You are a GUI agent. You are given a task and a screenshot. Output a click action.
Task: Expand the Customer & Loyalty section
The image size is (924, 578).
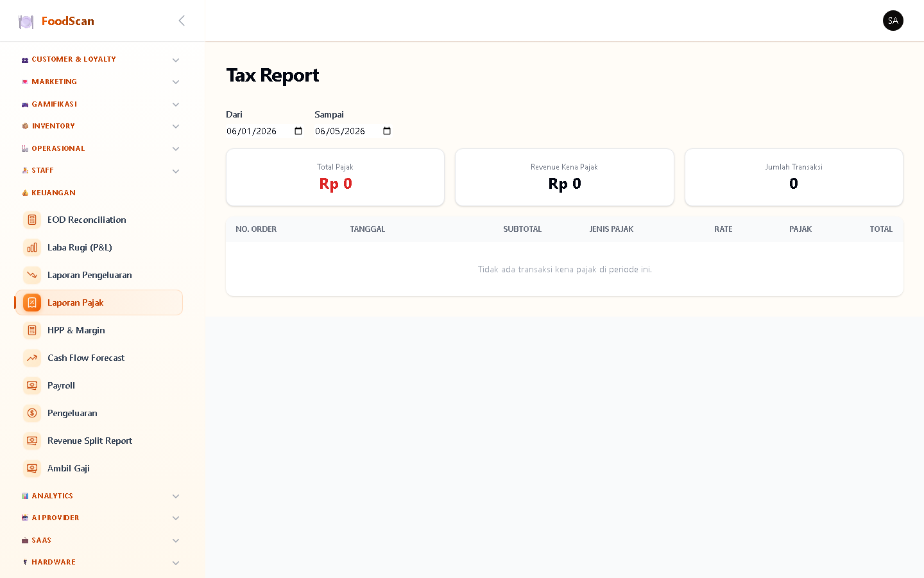point(99,59)
